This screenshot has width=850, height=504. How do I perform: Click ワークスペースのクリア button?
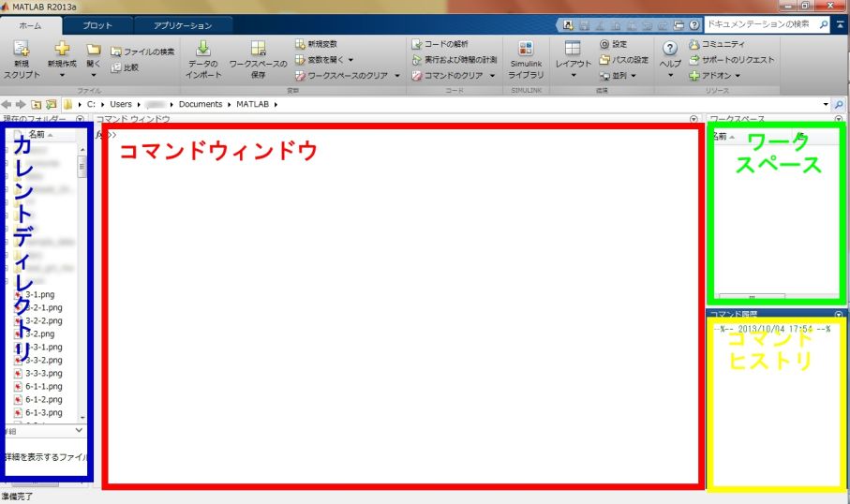tap(341, 75)
